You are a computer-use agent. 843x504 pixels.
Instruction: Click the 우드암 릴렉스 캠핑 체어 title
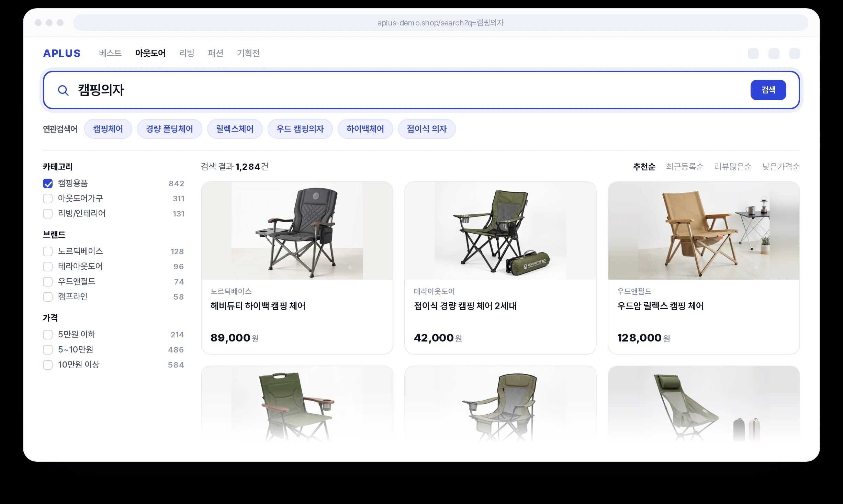click(660, 306)
